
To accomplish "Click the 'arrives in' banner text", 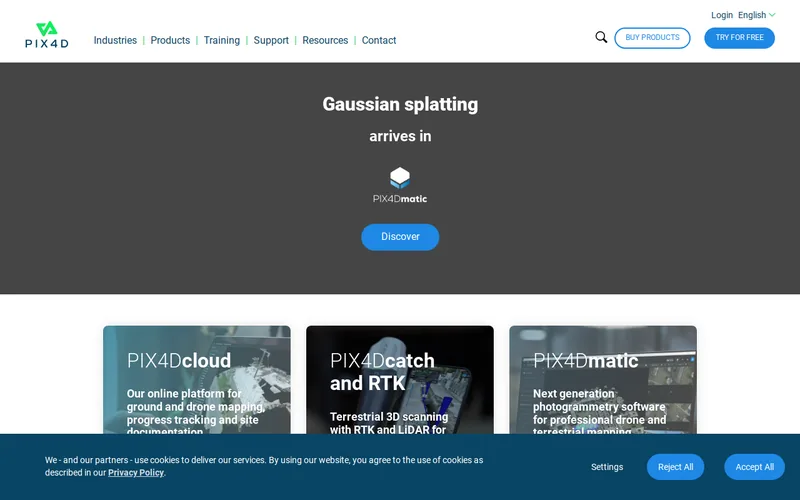I will click(400, 136).
